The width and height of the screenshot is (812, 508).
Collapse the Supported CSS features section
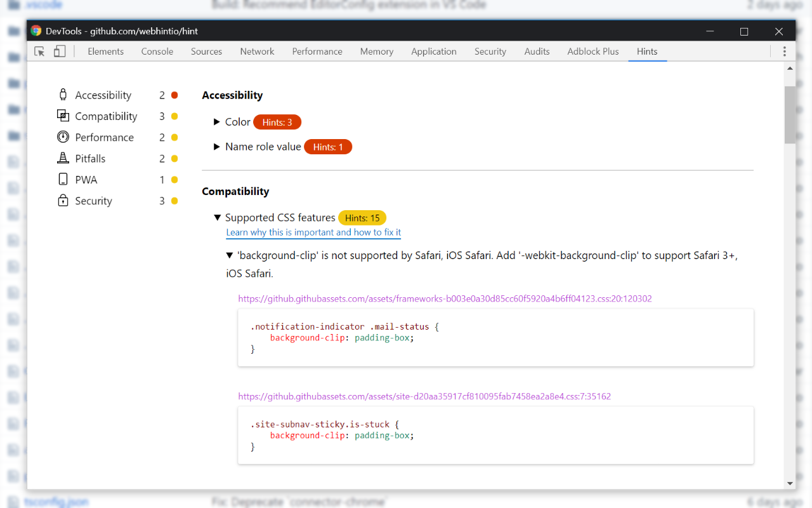pyautogui.click(x=217, y=217)
